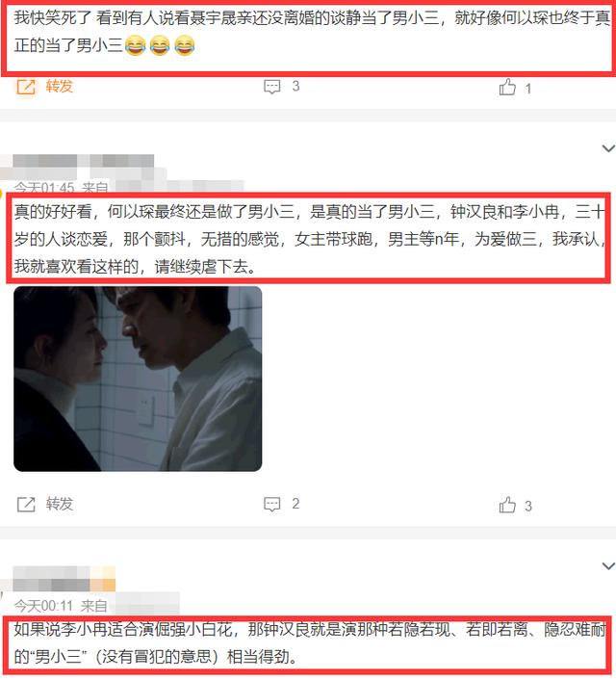Expand the second post's chevron menu
This screenshot has width=616, height=680.
[608, 148]
